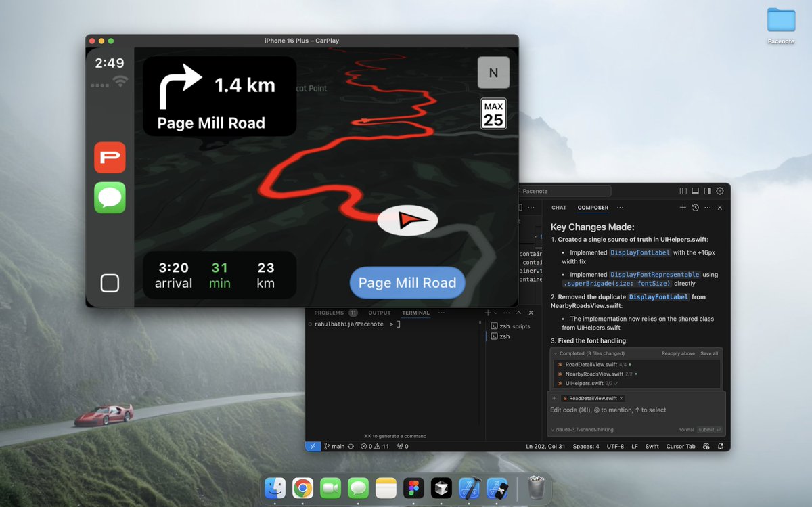This screenshot has height=507, width=812.
Task: Open the Simulator app from the Dock
Action: coord(497,488)
